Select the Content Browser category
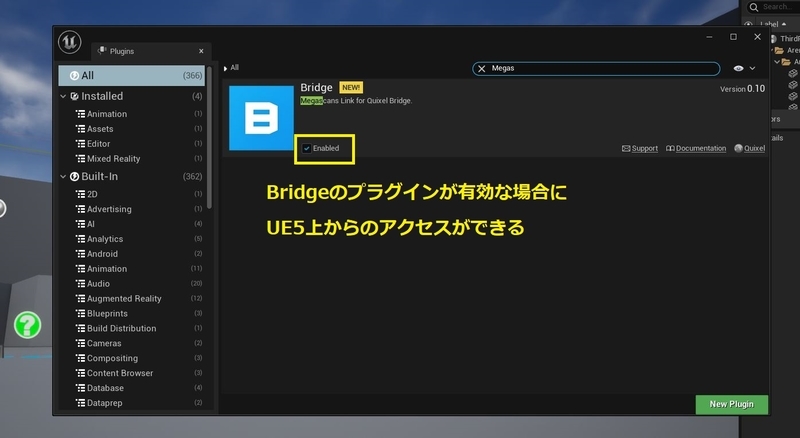This screenshot has width=800, height=438. [x=133, y=373]
